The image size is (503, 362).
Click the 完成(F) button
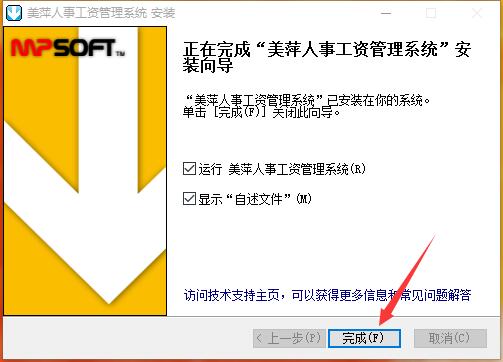click(364, 338)
